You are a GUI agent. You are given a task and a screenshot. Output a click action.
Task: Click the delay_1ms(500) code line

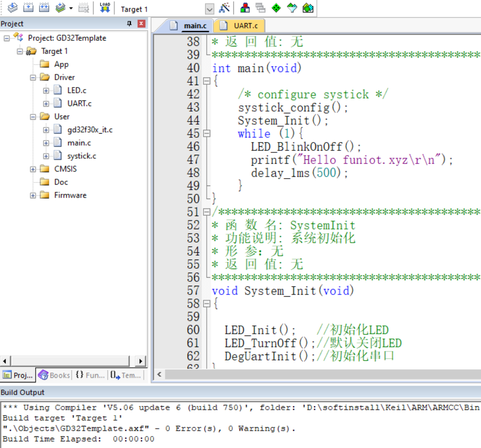[299, 173]
